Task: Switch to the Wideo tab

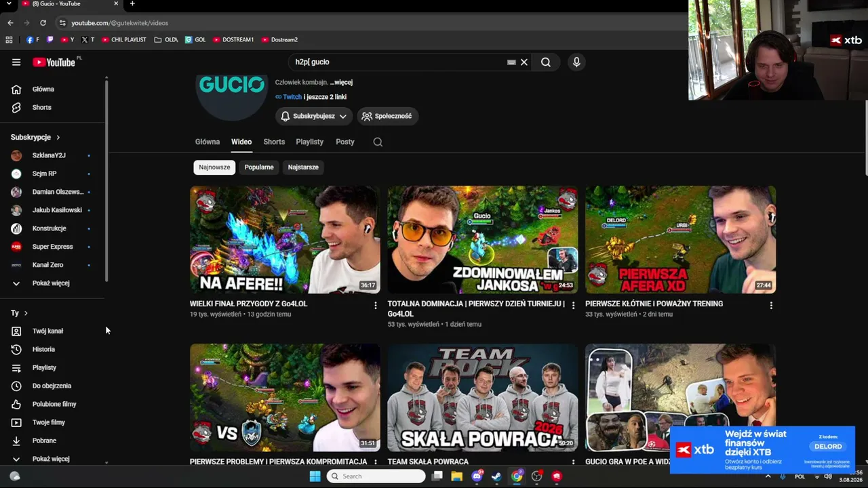Action: tap(241, 142)
